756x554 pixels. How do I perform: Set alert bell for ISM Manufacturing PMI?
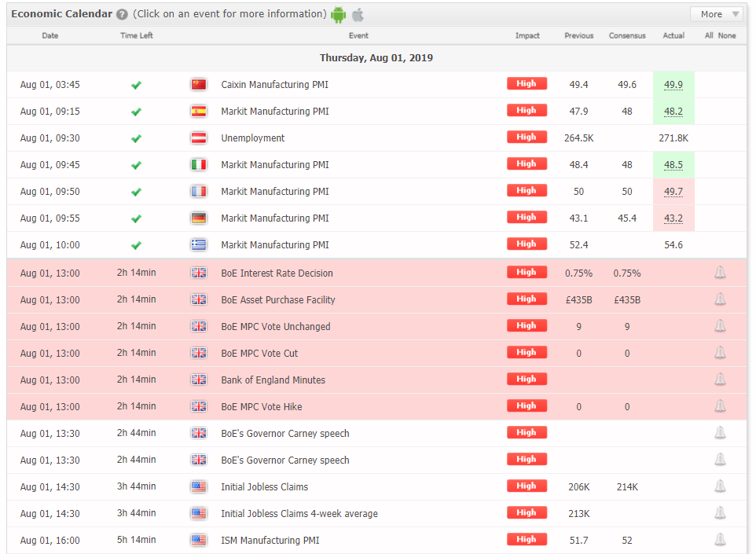[x=720, y=540]
